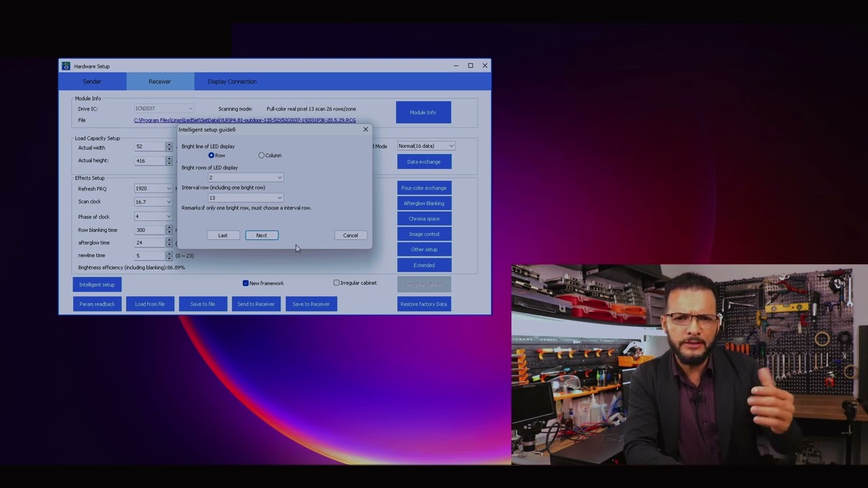Adjust the afterglow time spinner
The image size is (868, 488).
pyautogui.click(x=170, y=243)
